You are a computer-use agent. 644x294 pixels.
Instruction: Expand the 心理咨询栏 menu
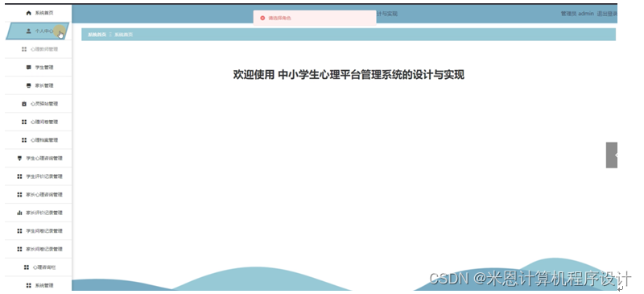point(39,267)
